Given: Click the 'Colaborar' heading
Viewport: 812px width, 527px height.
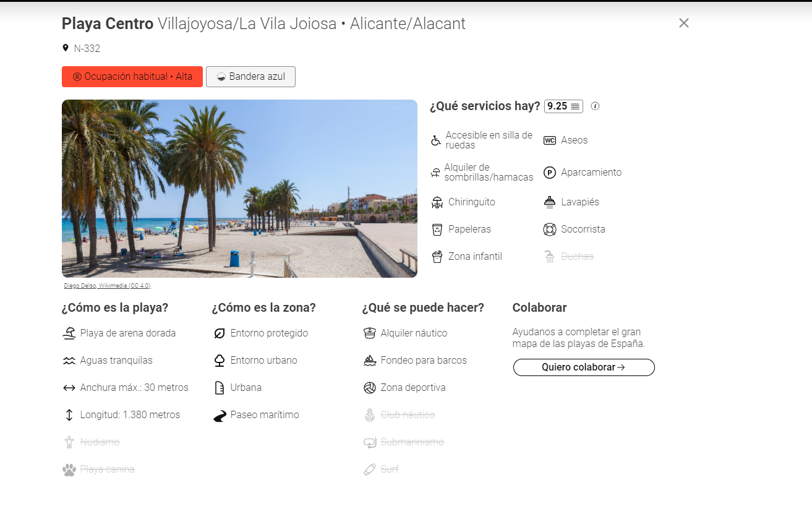Looking at the screenshot, I should (539, 307).
